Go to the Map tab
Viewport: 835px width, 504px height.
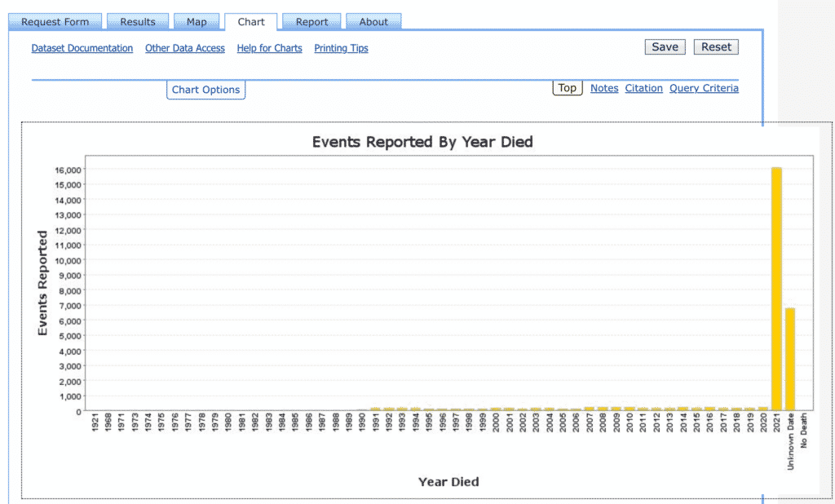(x=197, y=22)
